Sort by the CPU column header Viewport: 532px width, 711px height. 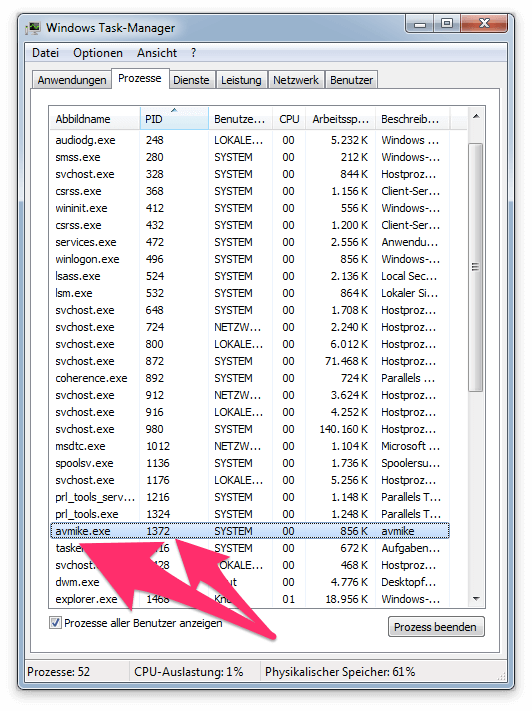tap(289, 119)
